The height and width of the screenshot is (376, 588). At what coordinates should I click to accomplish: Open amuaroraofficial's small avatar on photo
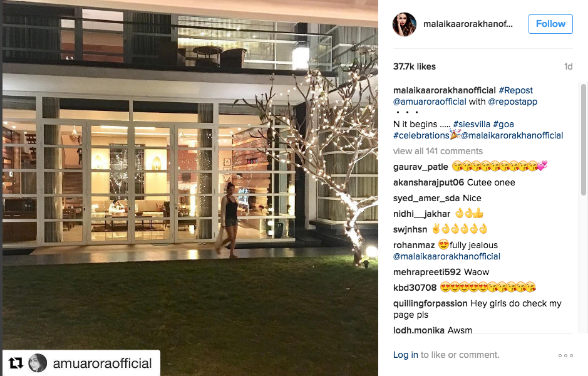(38, 363)
